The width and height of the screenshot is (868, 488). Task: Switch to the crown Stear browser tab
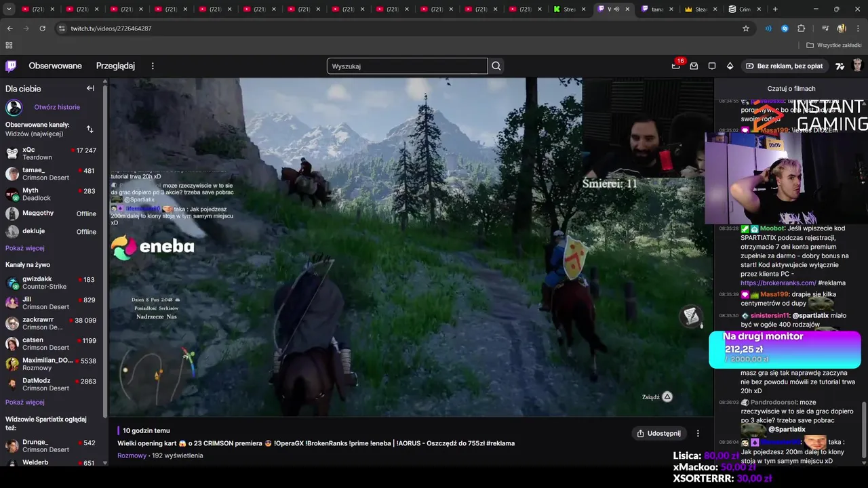[701, 9]
